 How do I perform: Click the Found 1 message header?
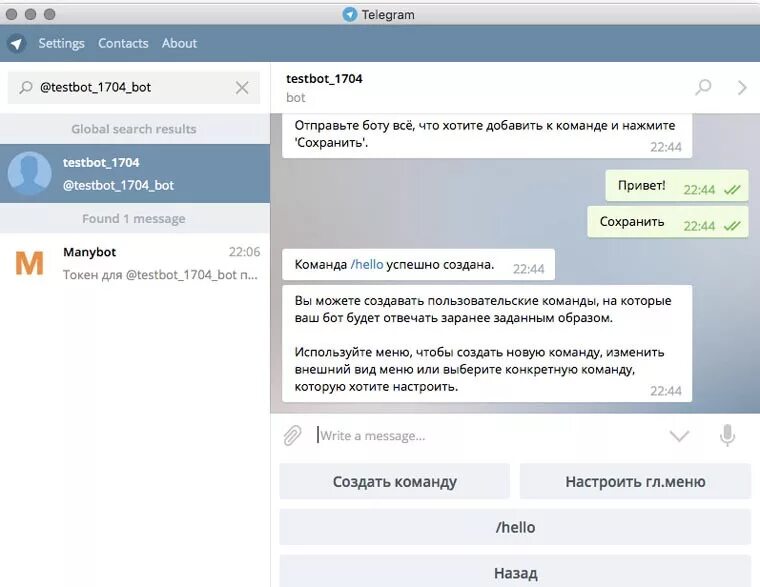coord(134,219)
